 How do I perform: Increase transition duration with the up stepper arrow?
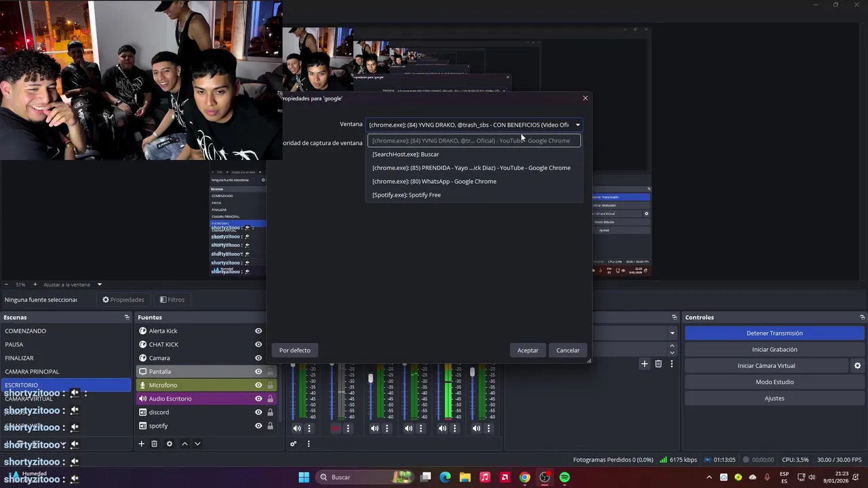tap(672, 346)
